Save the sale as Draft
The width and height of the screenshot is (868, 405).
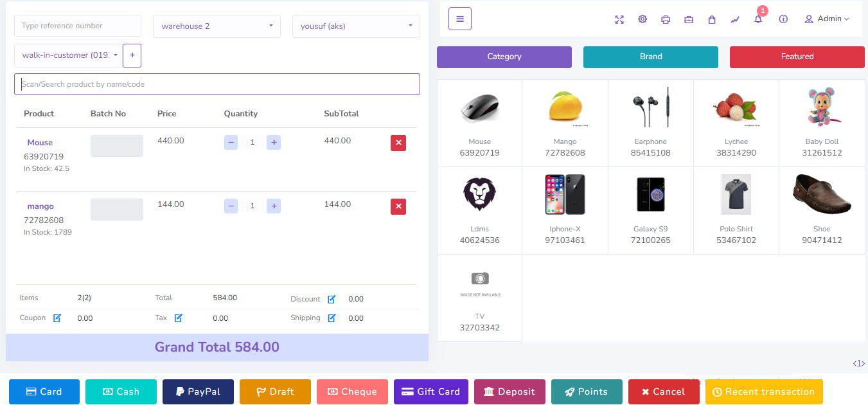tap(275, 392)
